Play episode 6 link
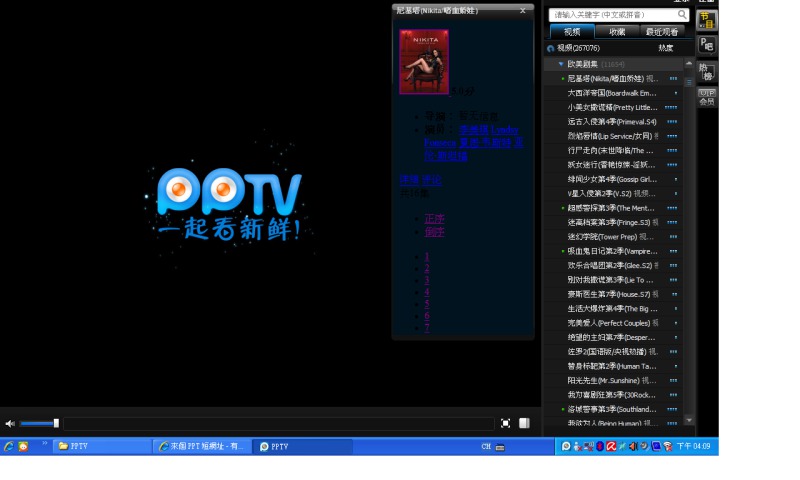This screenshot has height=480, width=800. coord(427,316)
